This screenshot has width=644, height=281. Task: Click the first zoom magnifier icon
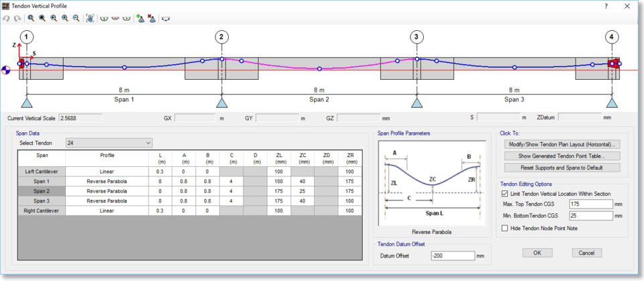31,18
